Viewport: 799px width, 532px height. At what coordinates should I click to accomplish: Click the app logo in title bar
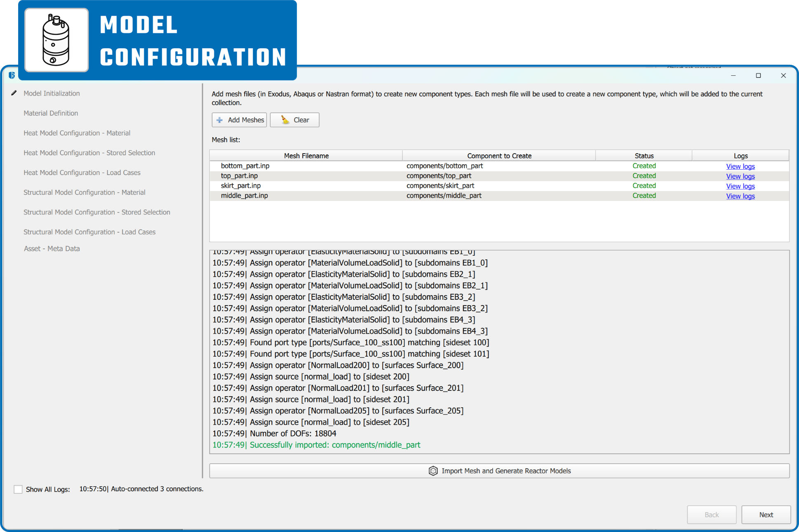click(12, 75)
